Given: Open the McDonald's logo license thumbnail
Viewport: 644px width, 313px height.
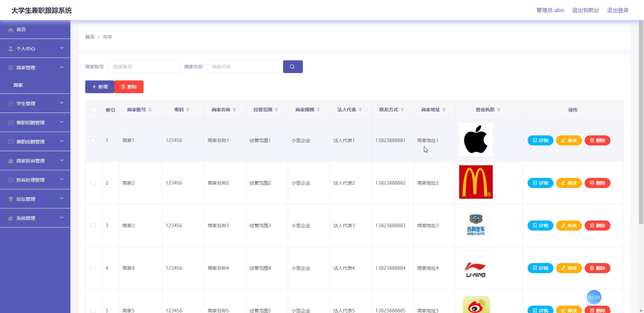Looking at the screenshot, I should click(476, 182).
